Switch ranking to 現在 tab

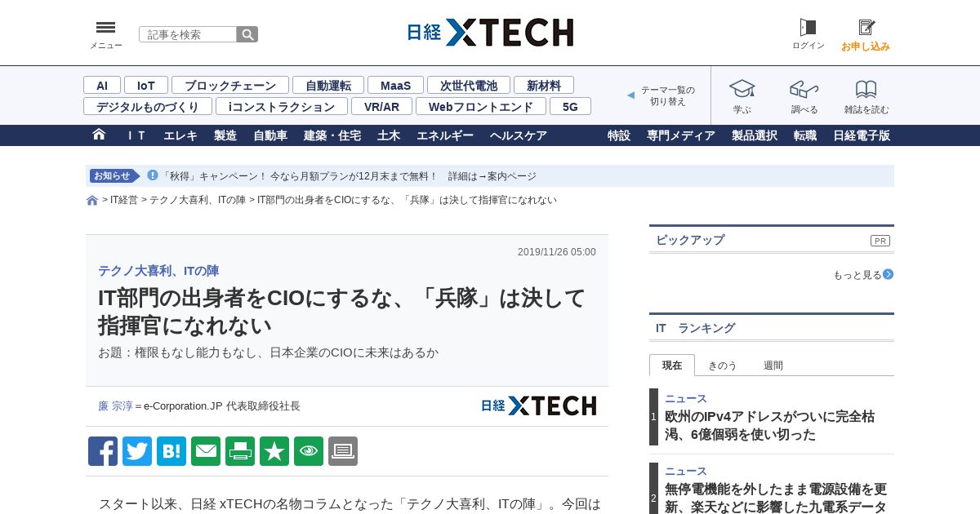click(x=672, y=366)
